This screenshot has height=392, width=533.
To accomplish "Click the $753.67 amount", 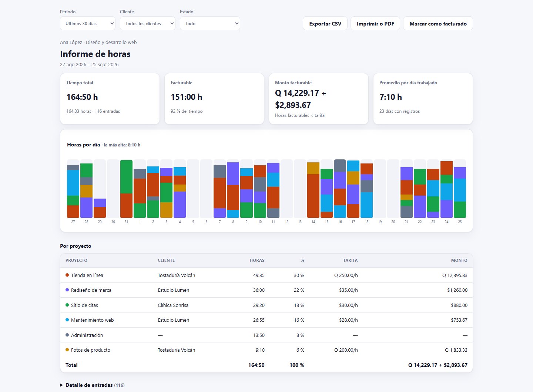I will pos(459,320).
